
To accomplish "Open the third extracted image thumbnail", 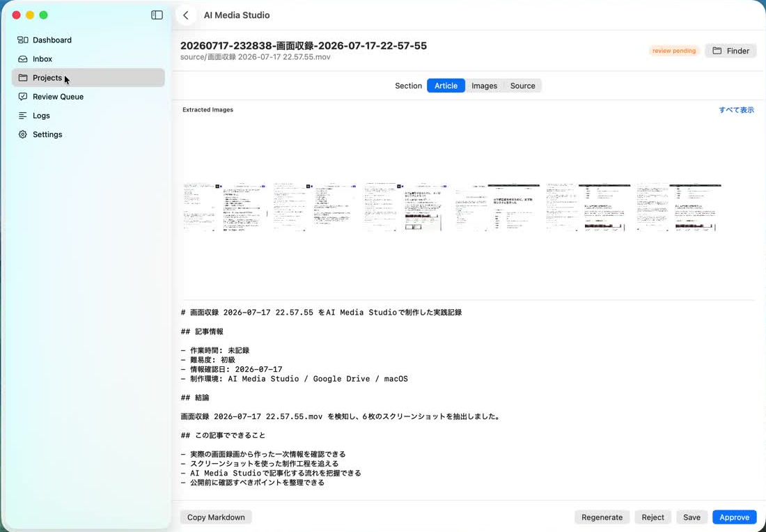I will (405, 208).
